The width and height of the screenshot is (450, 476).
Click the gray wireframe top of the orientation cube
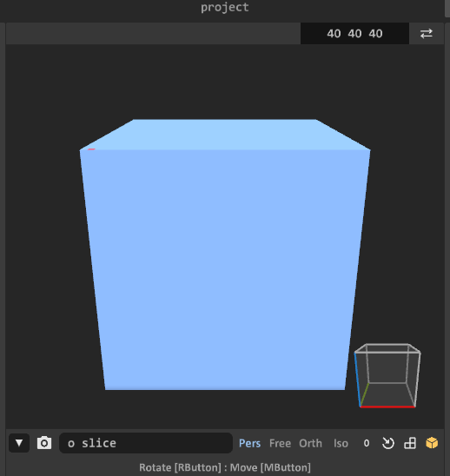coord(387,348)
